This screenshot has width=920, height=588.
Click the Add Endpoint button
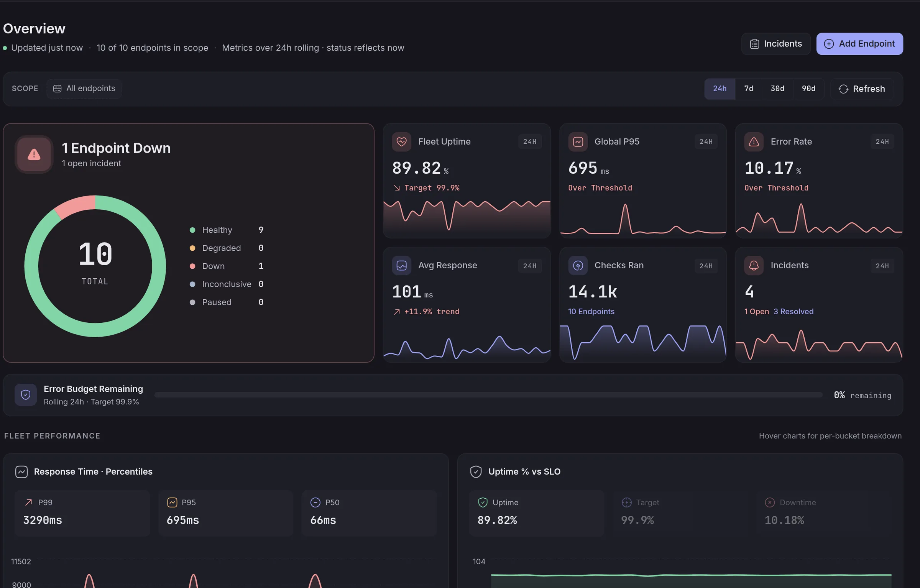tap(859, 44)
